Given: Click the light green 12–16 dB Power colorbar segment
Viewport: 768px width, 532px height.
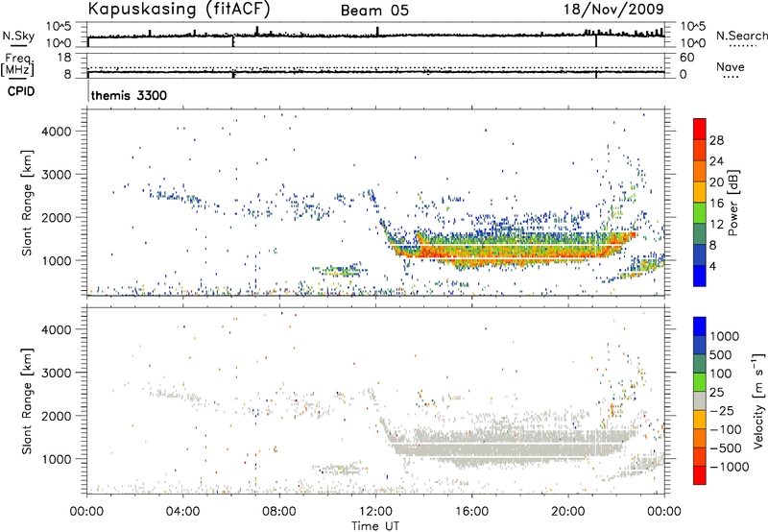Looking at the screenshot, I should point(700,213).
